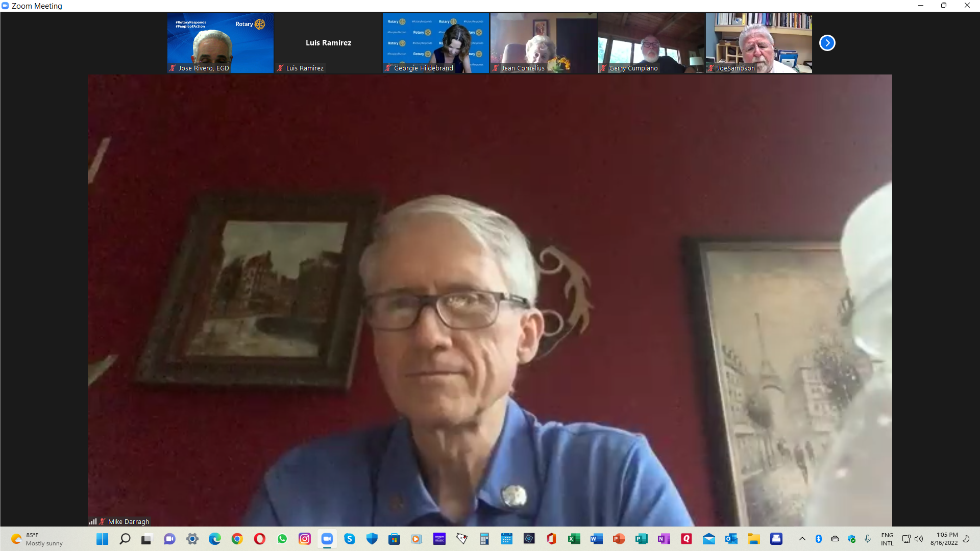
Task: Open Instagram from the taskbar
Action: tap(305, 539)
